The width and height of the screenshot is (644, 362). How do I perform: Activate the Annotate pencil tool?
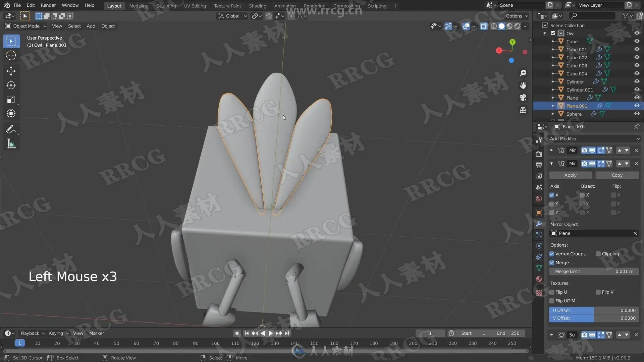click(11, 129)
